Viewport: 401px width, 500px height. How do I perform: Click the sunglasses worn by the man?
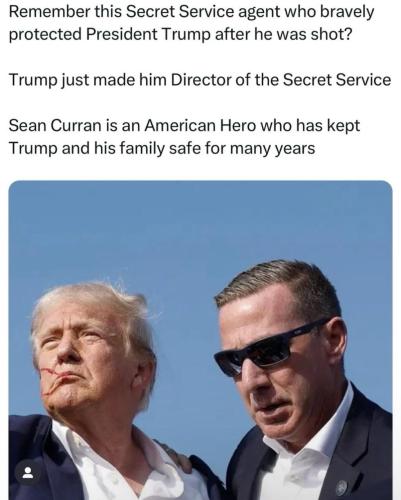(268, 346)
